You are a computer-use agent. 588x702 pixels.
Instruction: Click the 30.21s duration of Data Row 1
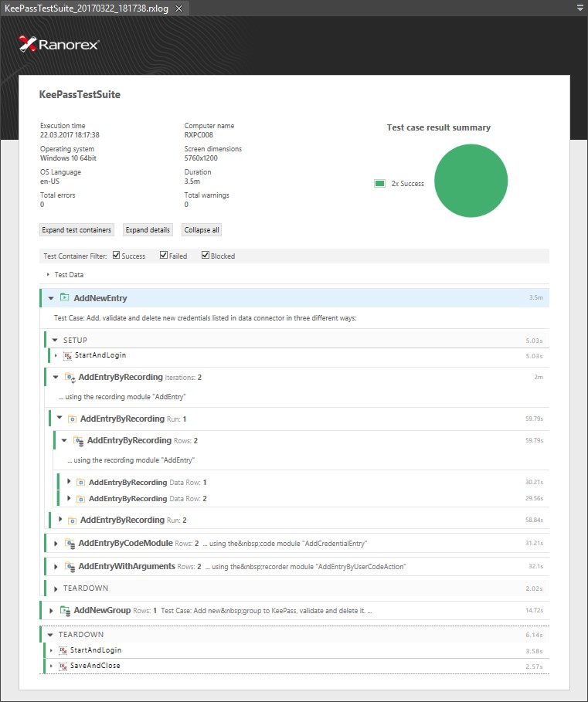pos(534,482)
